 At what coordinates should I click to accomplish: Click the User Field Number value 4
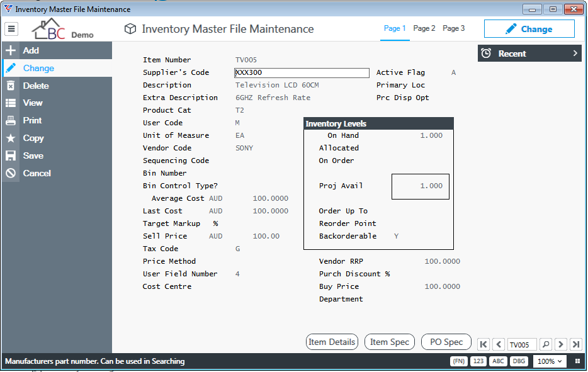[x=237, y=274]
